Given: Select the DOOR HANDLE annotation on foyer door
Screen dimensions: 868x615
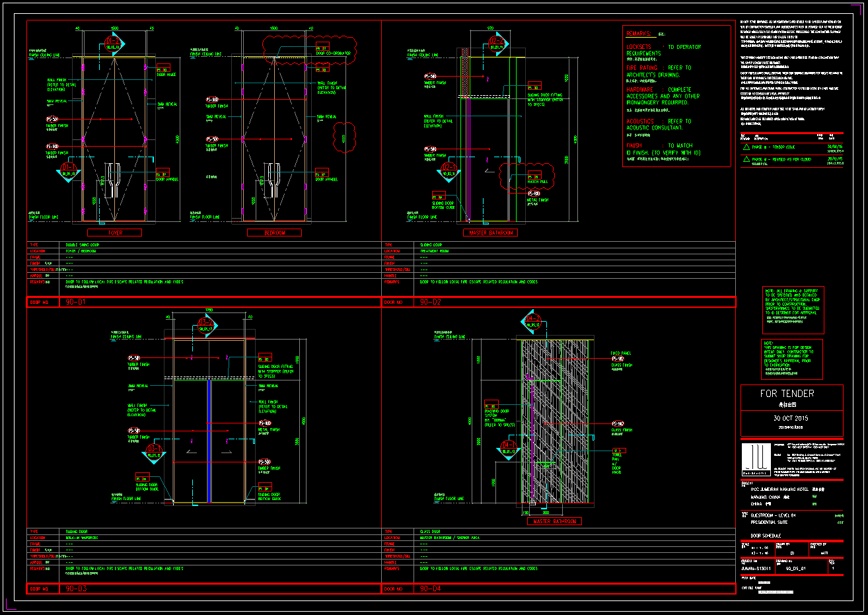Looking at the screenshot, I should (167, 179).
